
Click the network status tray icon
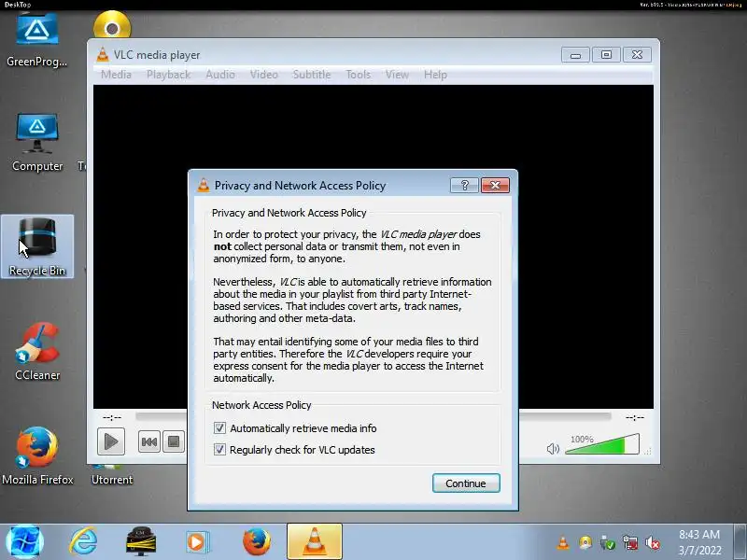pos(629,542)
